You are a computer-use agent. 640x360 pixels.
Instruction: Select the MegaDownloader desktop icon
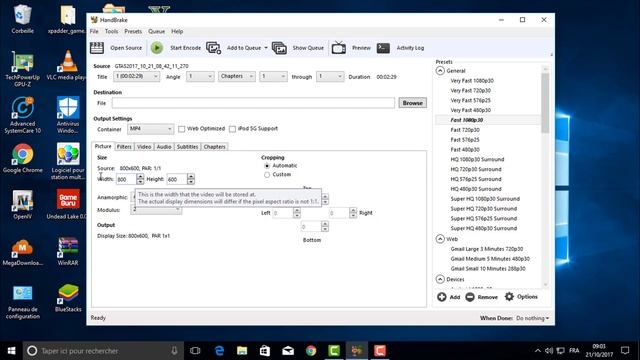[22, 252]
